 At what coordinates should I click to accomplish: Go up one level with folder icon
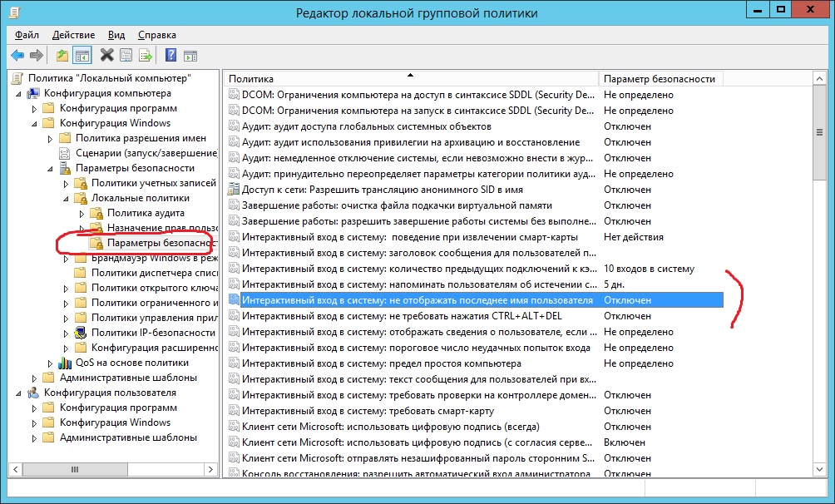coord(62,56)
